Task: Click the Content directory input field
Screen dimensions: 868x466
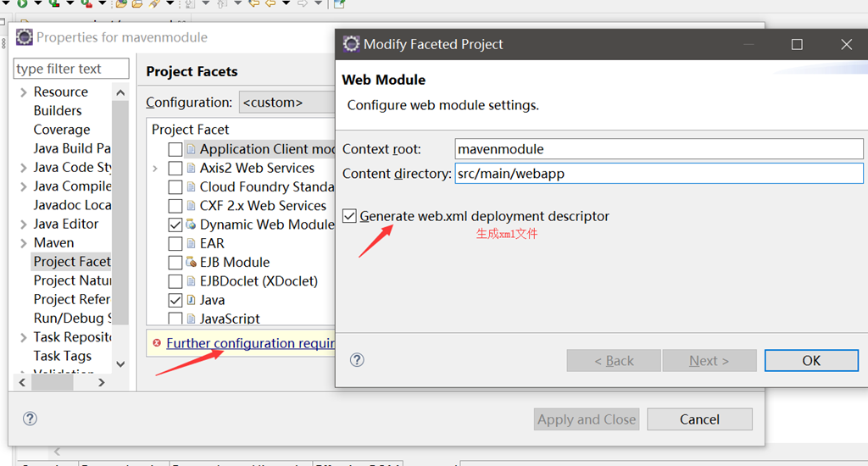Action: click(x=659, y=173)
